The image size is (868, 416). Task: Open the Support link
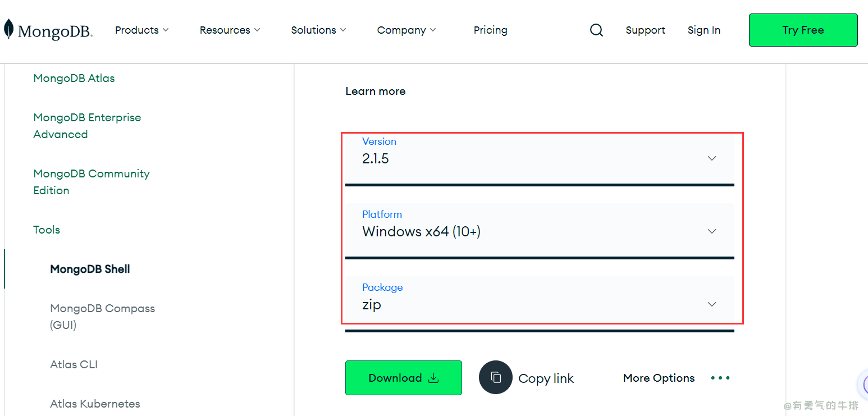coord(645,30)
